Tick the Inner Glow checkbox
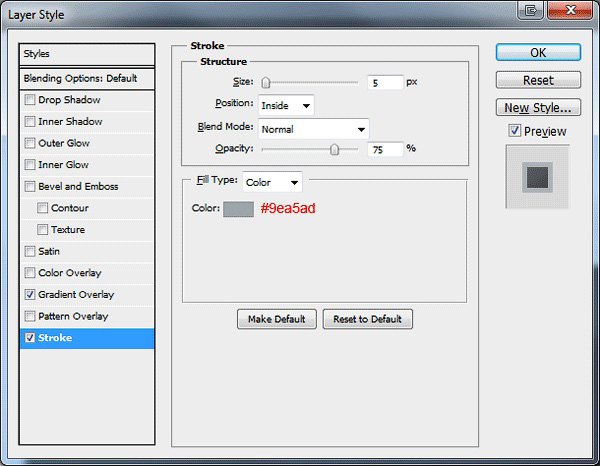 point(30,165)
